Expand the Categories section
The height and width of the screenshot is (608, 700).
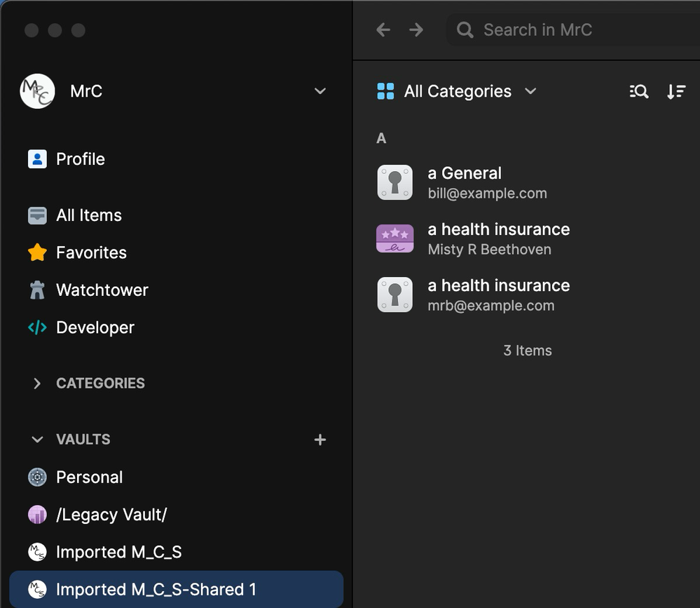(x=37, y=384)
